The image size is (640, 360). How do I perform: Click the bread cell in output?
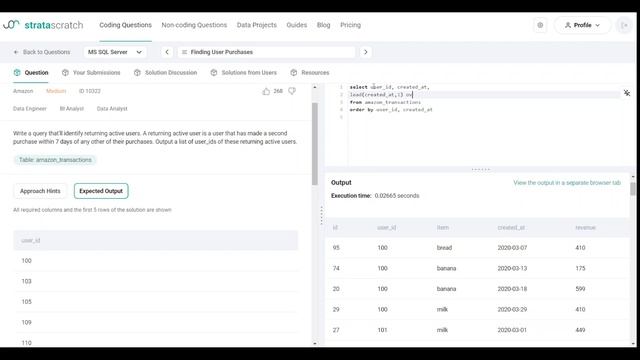point(444,248)
